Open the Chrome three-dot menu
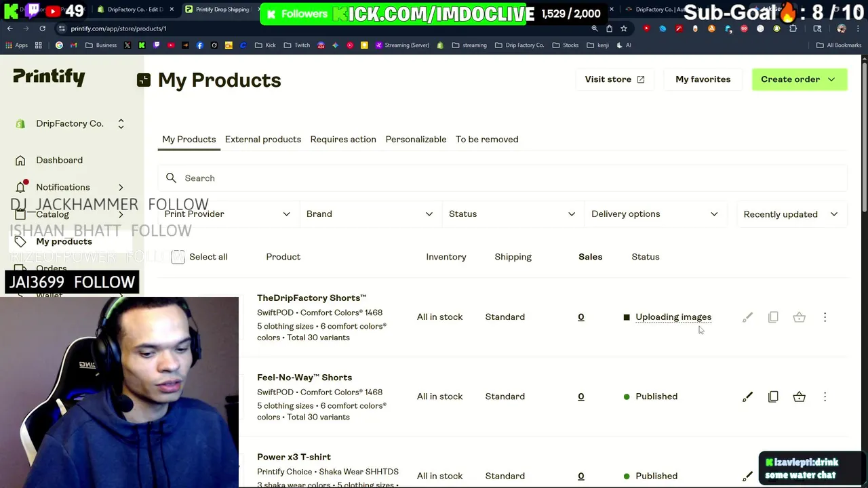The height and width of the screenshot is (488, 868). pos(858,28)
